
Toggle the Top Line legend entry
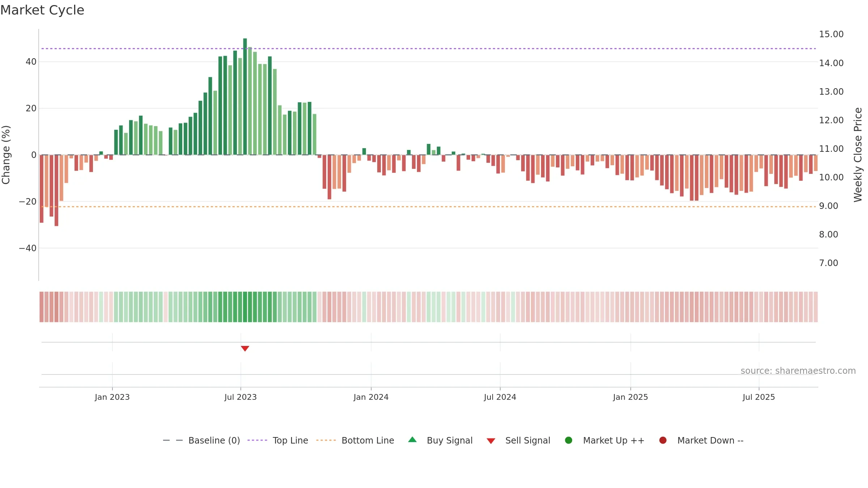(278, 440)
